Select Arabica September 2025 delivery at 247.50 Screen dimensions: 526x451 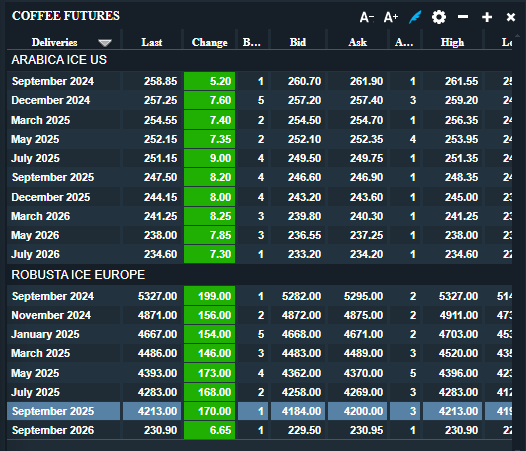click(259, 177)
